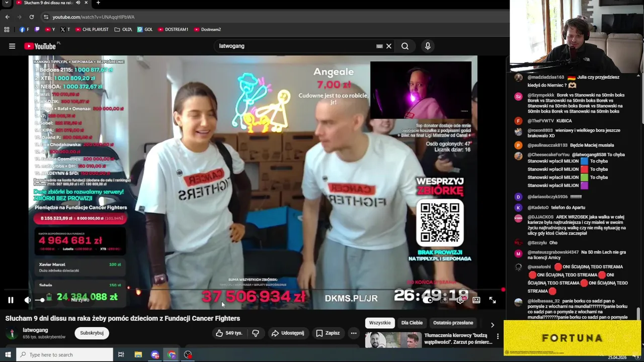
Task: Open the YouTube hamburger guide menu
Action: [x=12, y=46]
